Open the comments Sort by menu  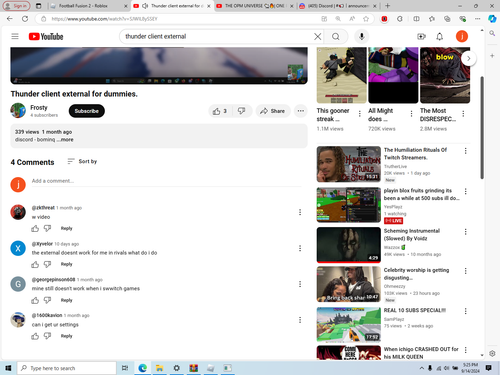[82, 161]
